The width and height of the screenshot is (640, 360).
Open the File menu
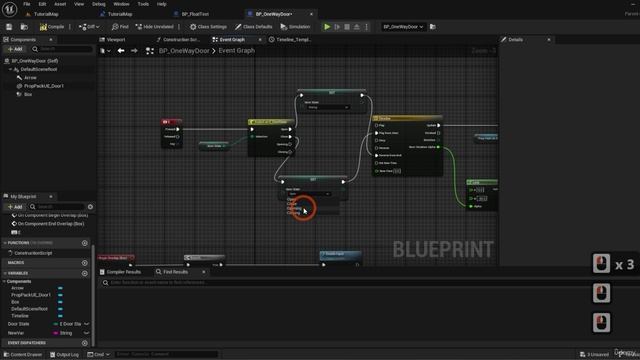(27, 4)
